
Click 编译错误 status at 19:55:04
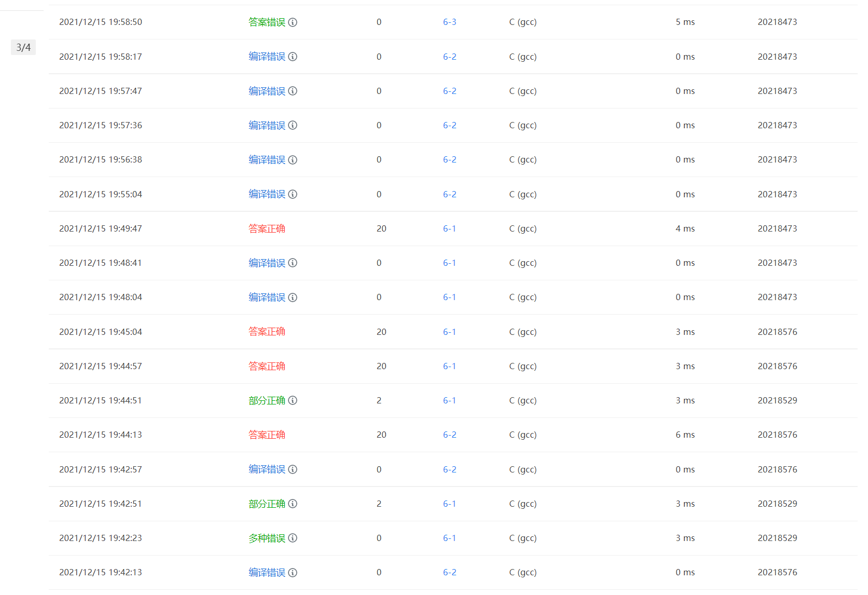coord(267,194)
